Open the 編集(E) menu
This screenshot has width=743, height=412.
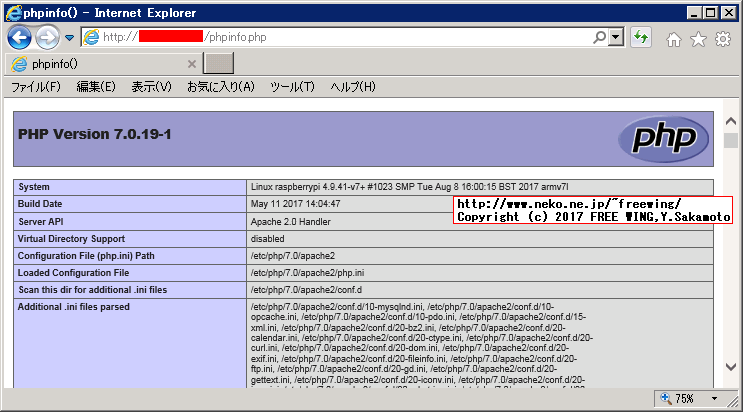point(96,87)
